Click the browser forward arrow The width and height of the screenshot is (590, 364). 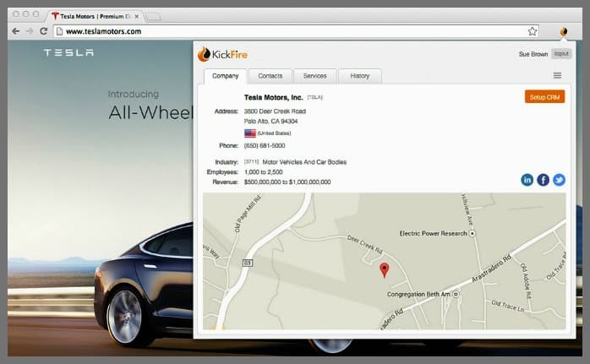point(30,31)
